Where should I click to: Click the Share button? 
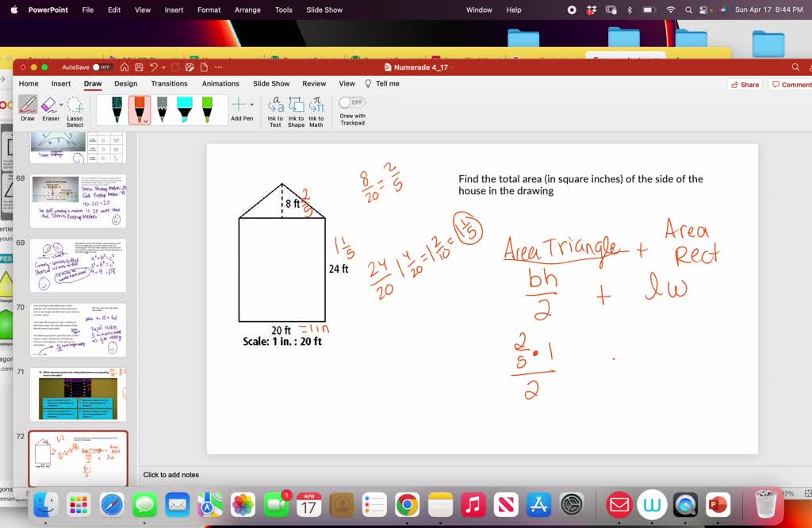(x=744, y=83)
